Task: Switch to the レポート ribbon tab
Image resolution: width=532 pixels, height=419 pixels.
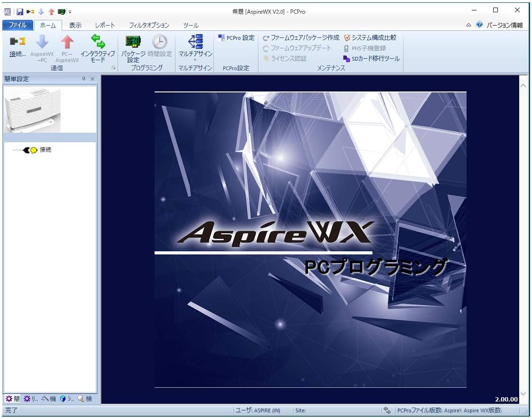Action: (x=105, y=25)
